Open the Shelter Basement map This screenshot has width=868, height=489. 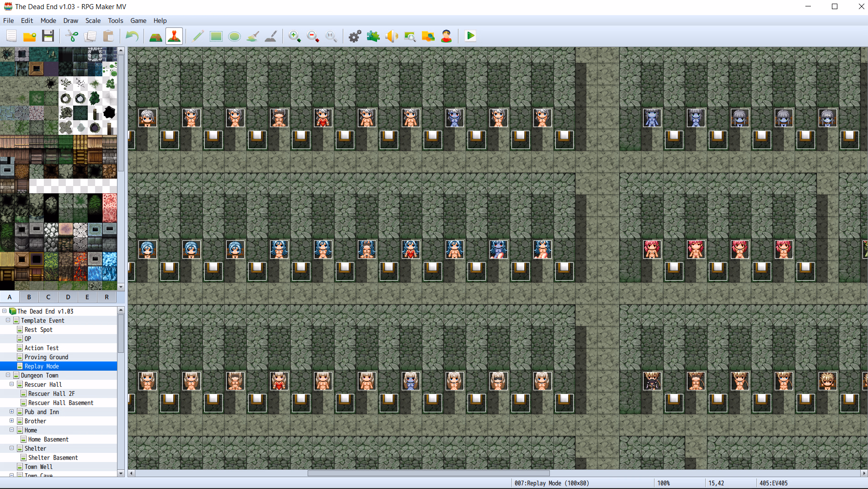[53, 457]
